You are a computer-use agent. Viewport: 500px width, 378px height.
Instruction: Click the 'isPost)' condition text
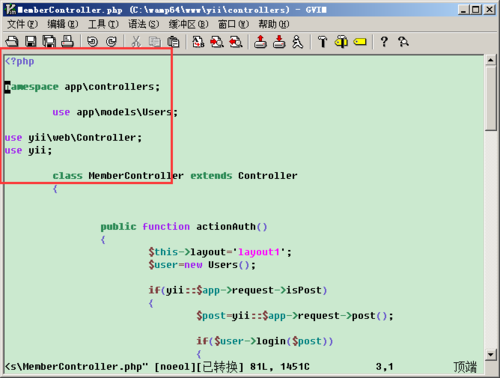(x=306, y=290)
